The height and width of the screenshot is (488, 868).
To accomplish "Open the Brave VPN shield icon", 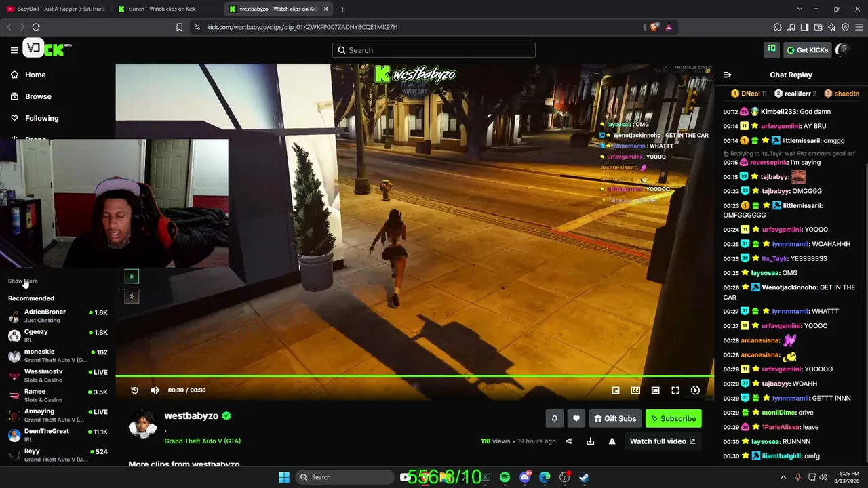I will [x=846, y=27].
